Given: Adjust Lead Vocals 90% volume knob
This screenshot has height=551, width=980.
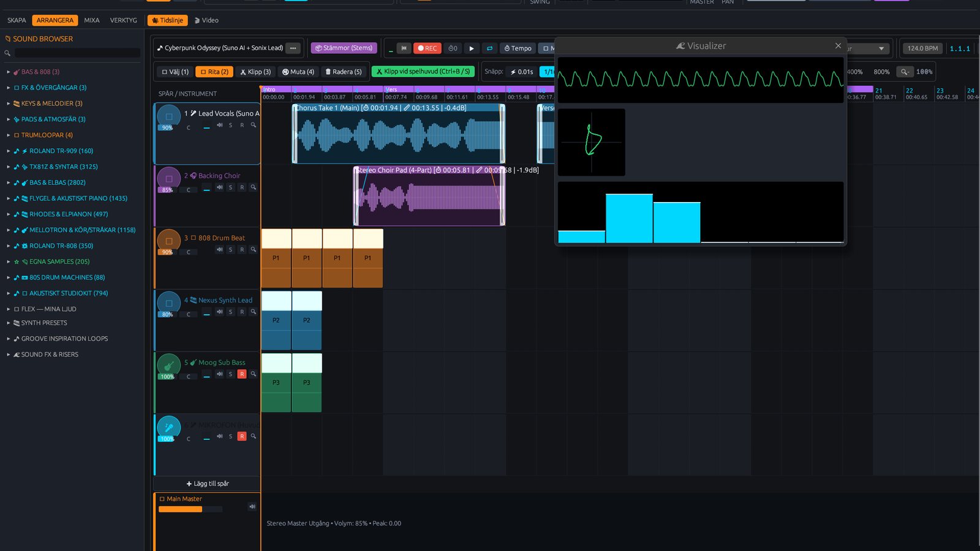Looking at the screenshot, I should coord(168,116).
